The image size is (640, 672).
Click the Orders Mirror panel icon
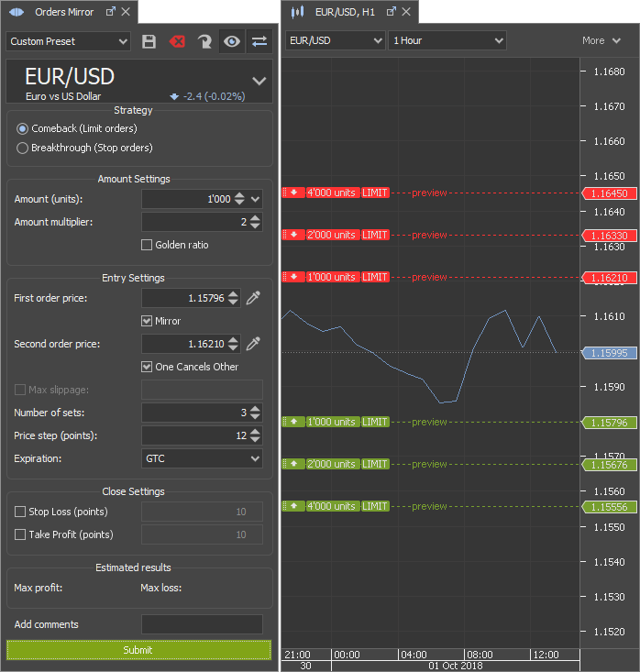click(x=17, y=12)
